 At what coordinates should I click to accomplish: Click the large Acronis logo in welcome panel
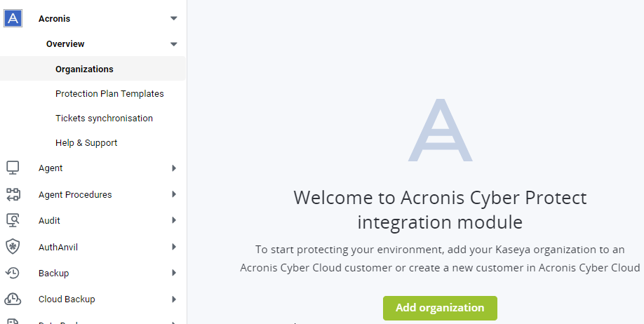point(440,130)
